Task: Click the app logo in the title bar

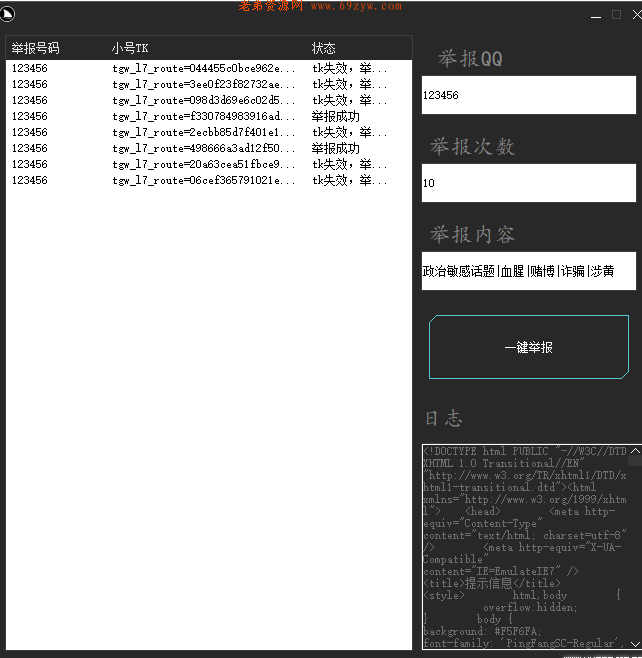Action: point(9,15)
